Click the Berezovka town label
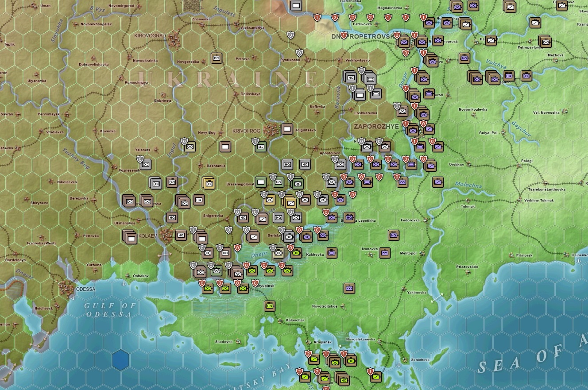Viewport: 588px width, 390px height. [x=79, y=198]
